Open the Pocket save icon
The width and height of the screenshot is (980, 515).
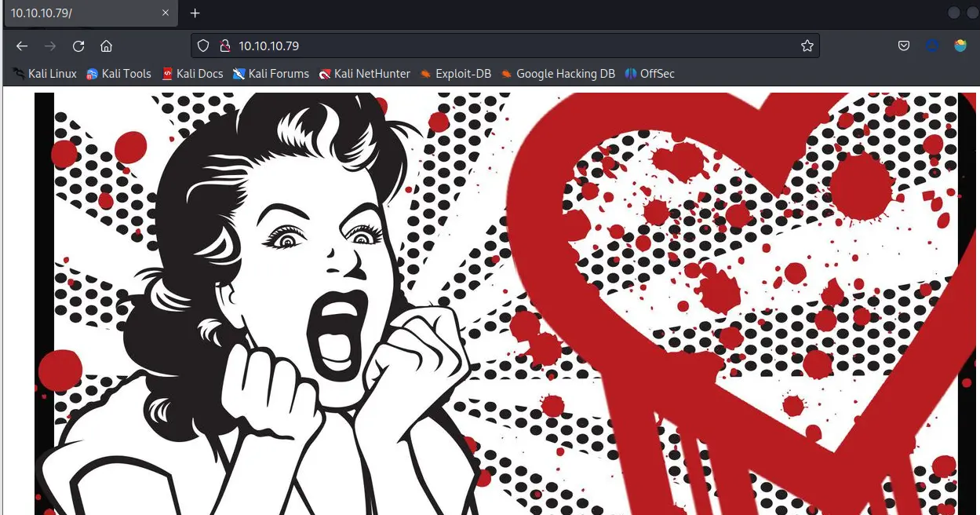[x=904, y=46]
